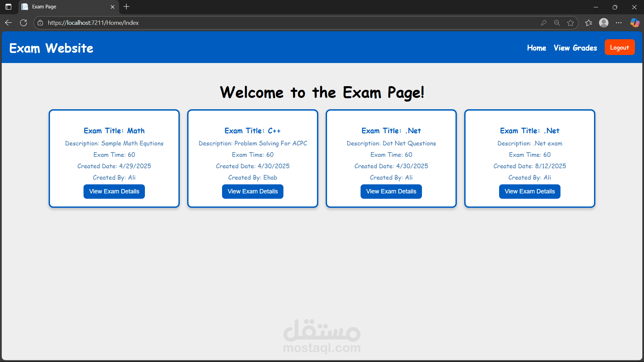Open the Copilot sidebar icon
644x362 pixels.
(x=635, y=23)
